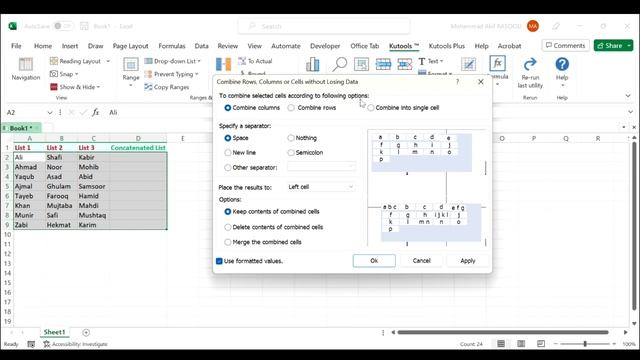Click the Text tool T icon

click(x=422, y=61)
